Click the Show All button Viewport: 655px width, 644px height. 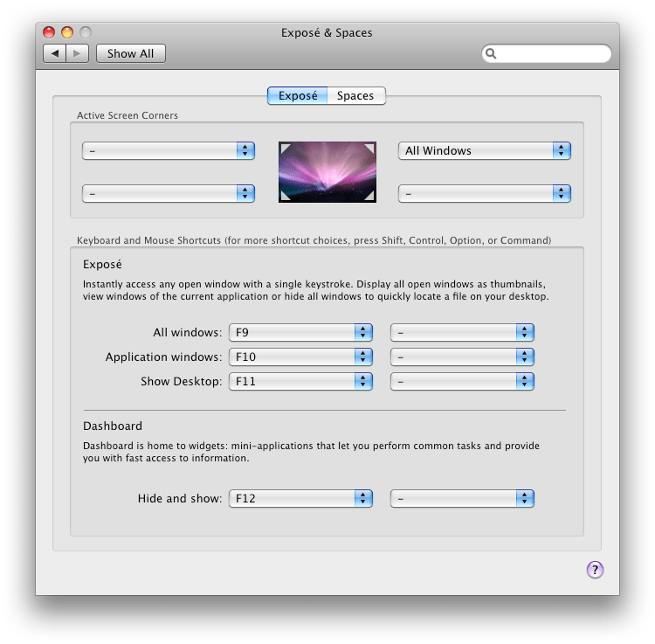click(x=131, y=53)
